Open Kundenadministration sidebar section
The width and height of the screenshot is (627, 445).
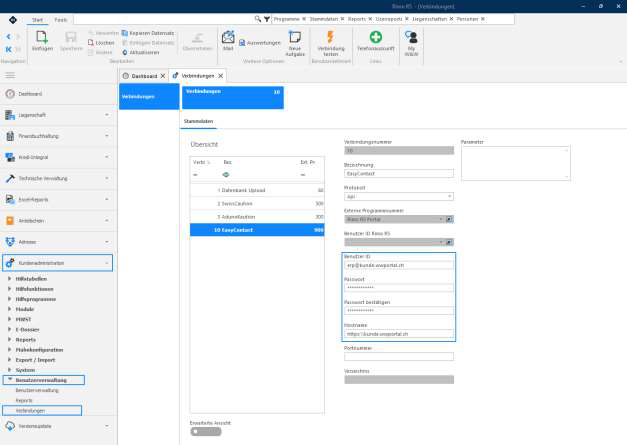pos(58,263)
